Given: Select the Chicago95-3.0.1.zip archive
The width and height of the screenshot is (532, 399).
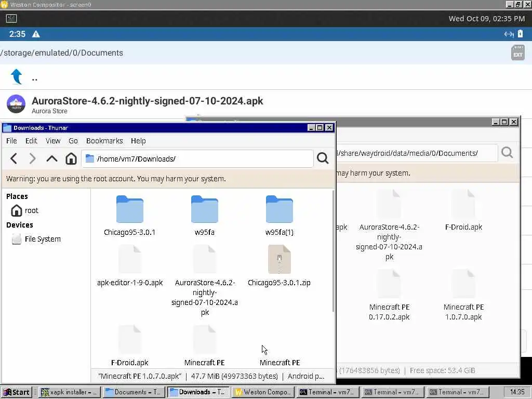Looking at the screenshot, I should click(279, 266).
